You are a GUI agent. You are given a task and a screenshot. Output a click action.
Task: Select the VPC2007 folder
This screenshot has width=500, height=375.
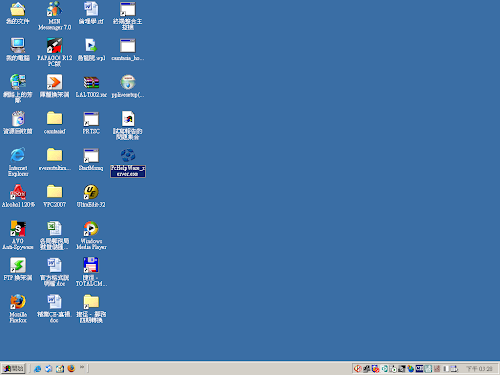point(54,192)
